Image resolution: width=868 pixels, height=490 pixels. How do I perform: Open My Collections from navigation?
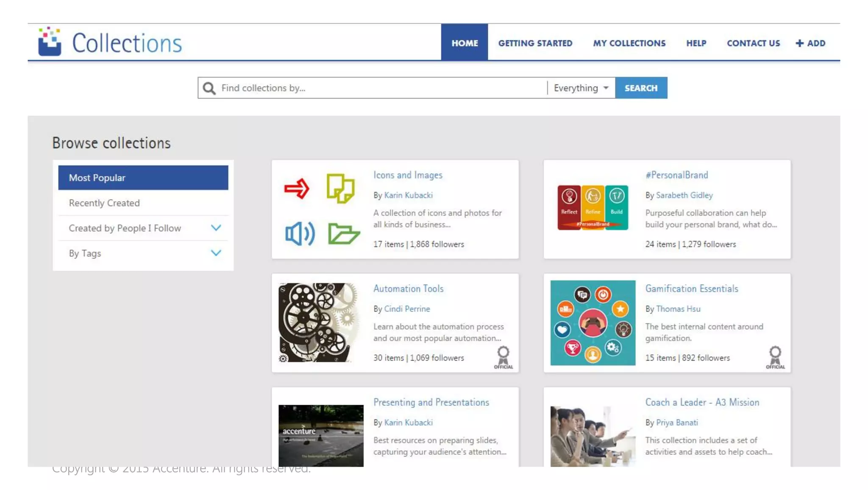[629, 43]
